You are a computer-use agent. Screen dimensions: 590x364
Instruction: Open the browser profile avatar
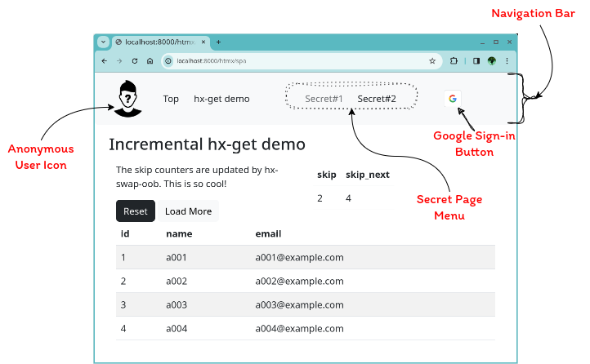pos(492,60)
